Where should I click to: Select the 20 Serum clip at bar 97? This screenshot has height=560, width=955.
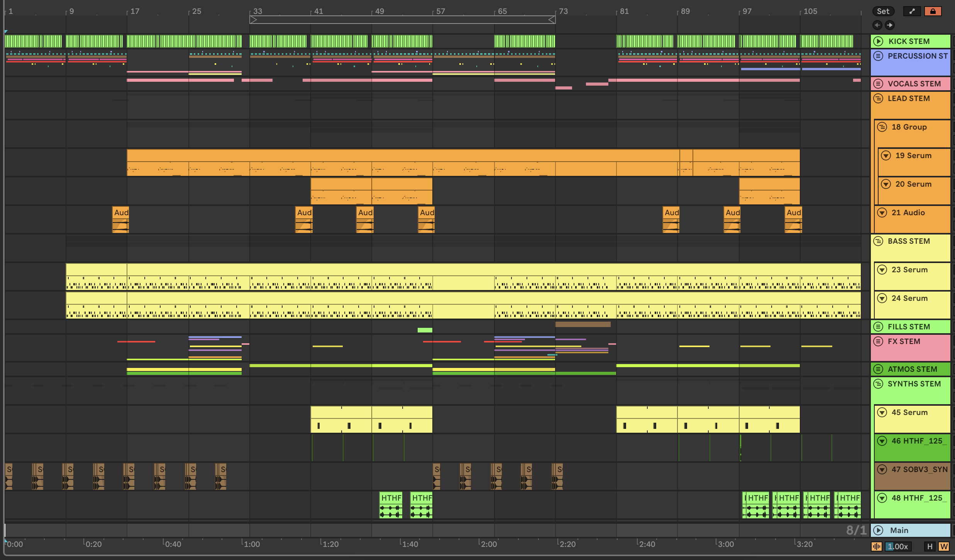pyautogui.click(x=769, y=191)
